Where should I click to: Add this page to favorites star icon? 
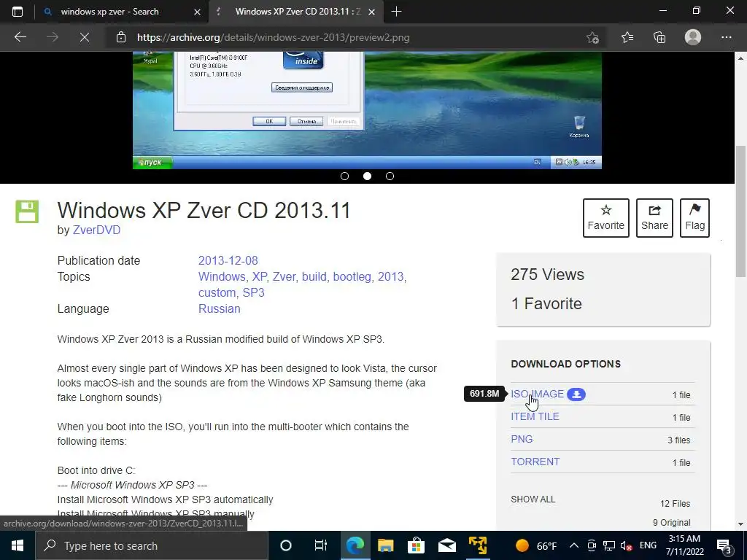592,37
